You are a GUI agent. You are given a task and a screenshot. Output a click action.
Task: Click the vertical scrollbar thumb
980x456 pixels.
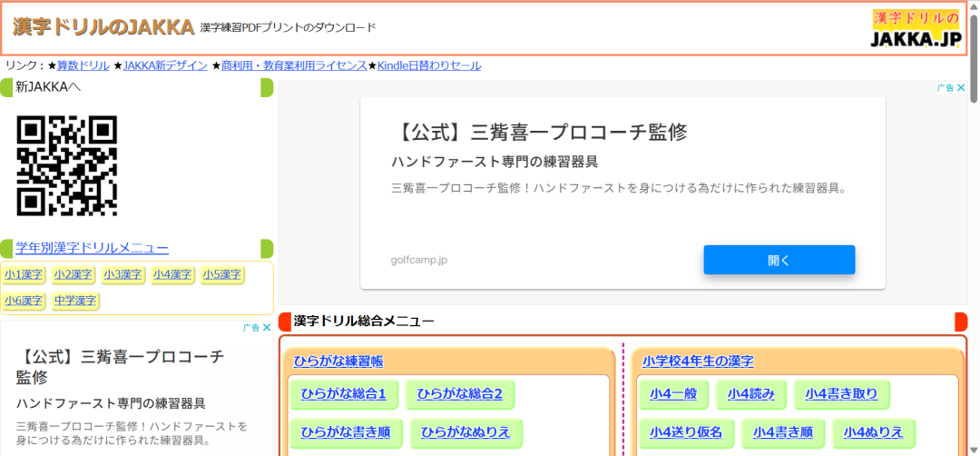974,58
